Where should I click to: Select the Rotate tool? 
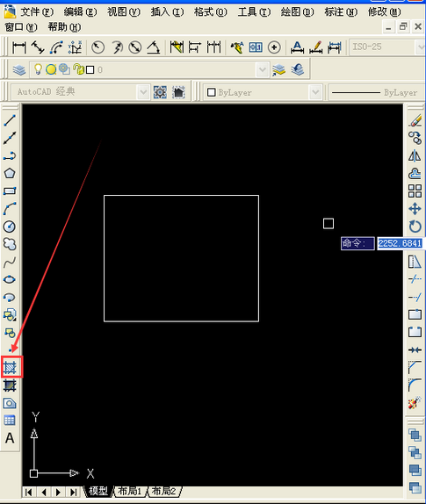415,227
